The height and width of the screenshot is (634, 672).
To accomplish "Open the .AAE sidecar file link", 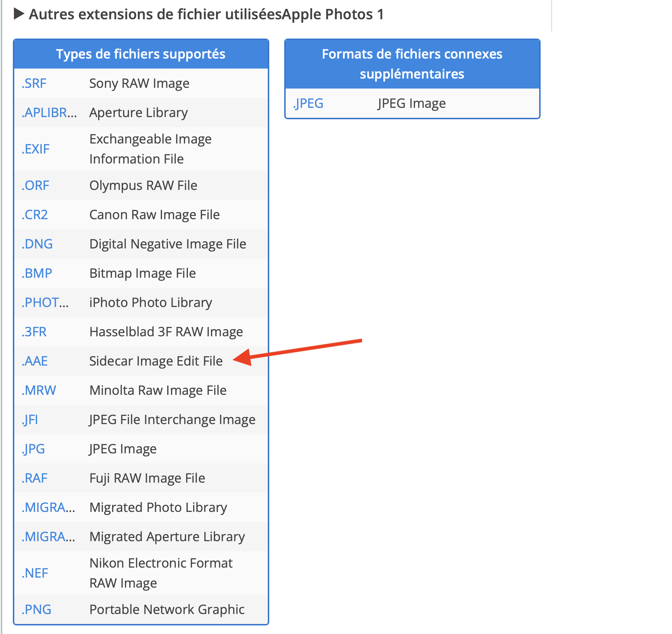I will [x=35, y=361].
